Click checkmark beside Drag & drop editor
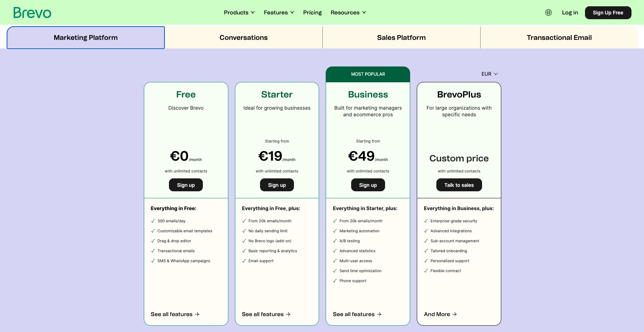Image resolution: width=644 pixels, height=332 pixels. pos(153,241)
